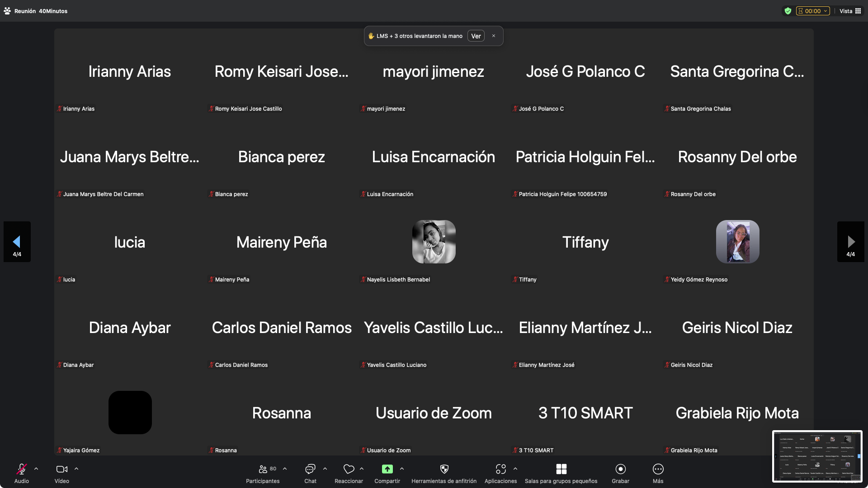The image size is (868, 488).
Task: Start recording with the Grabar icon
Action: pos(620,469)
